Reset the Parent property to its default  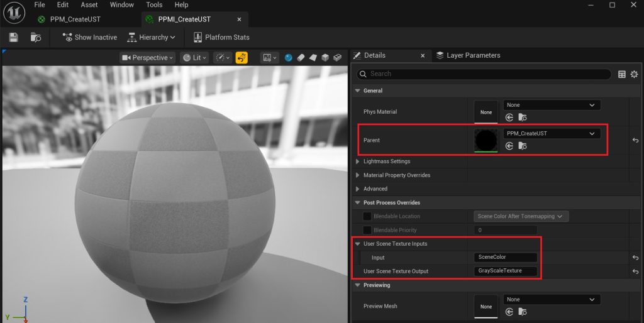(635, 141)
